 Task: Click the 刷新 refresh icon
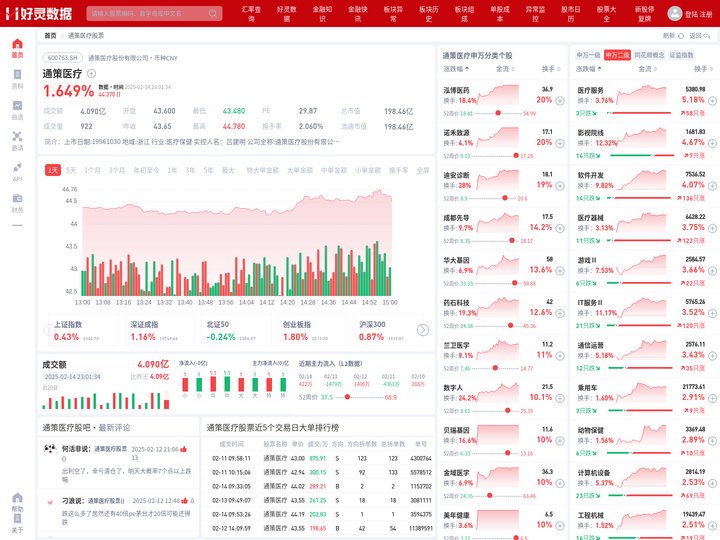[x=681, y=36]
